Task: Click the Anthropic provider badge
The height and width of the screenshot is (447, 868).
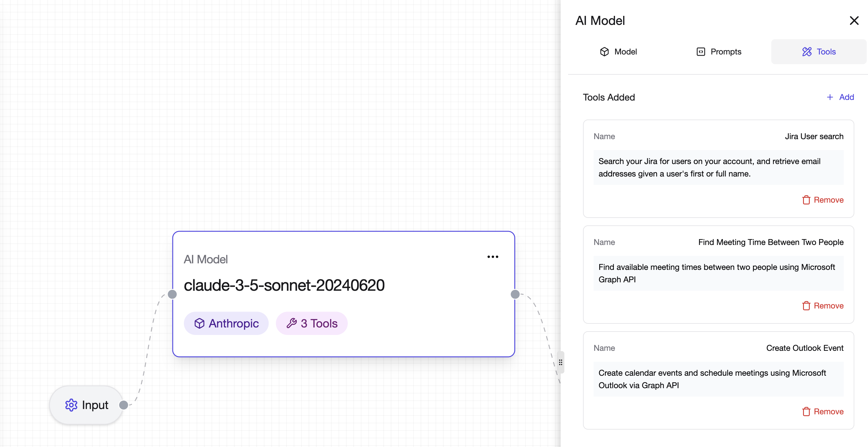Action: coord(226,323)
